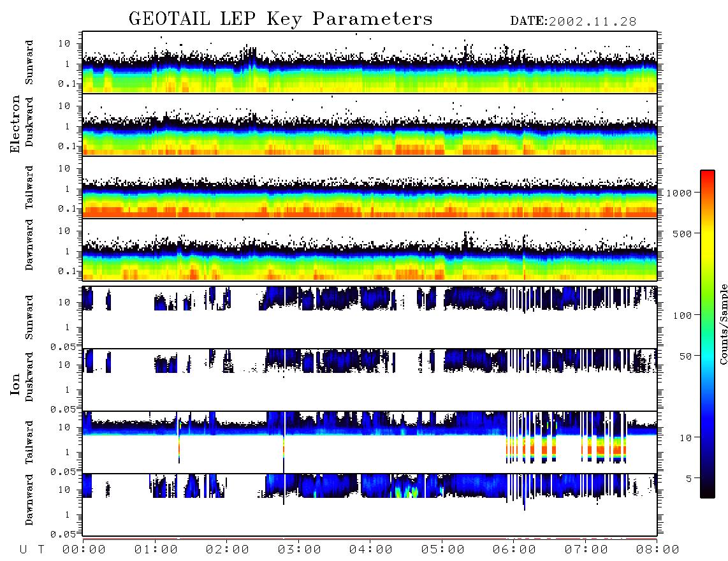Image resolution: width=728 pixels, height=561 pixels.
Task: Click the Ion "Dawnward" panel label
Action: tap(29, 500)
